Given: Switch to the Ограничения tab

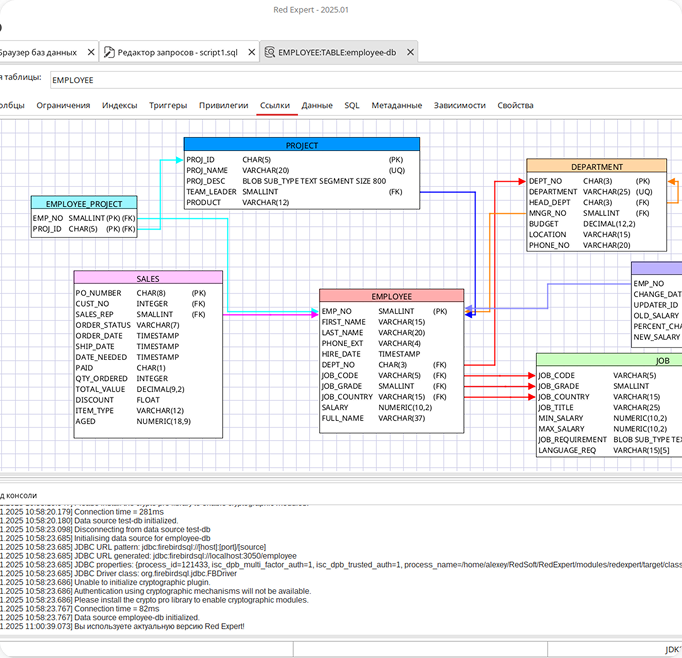Looking at the screenshot, I should point(63,105).
